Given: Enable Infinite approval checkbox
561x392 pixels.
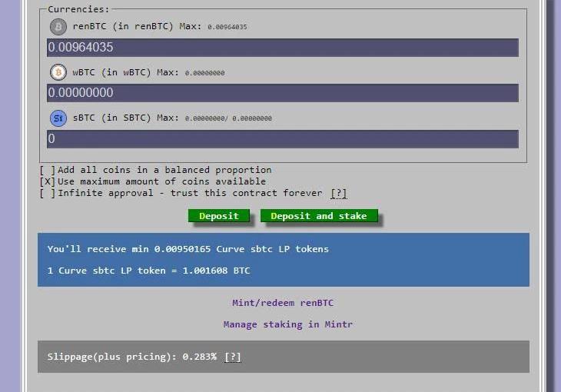Looking at the screenshot, I should click(x=47, y=194).
